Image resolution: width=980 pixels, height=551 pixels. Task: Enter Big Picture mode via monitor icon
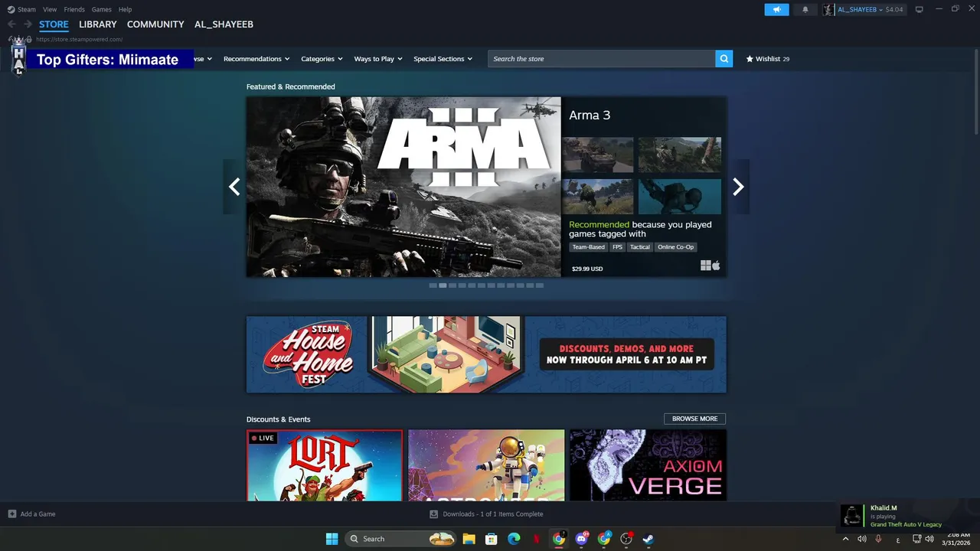(919, 9)
